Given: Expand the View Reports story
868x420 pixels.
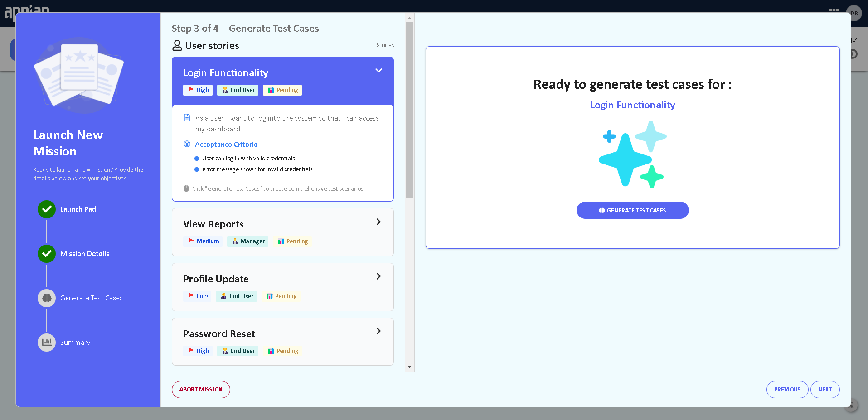Looking at the screenshot, I should pos(378,222).
